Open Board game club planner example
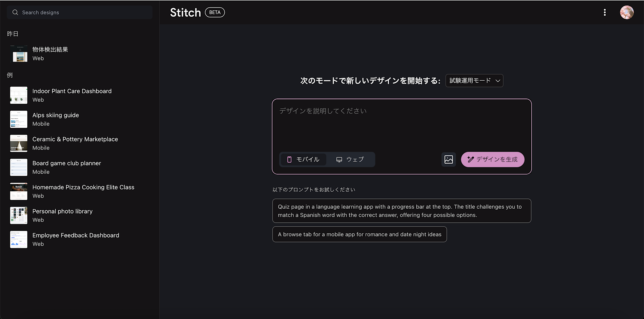The height and width of the screenshot is (319, 644). (x=80, y=168)
